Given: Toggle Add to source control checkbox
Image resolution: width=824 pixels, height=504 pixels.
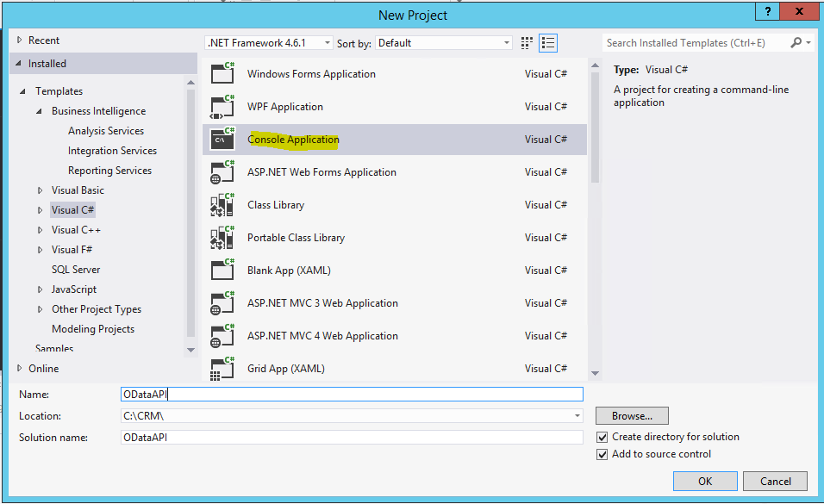Looking at the screenshot, I should click(602, 455).
